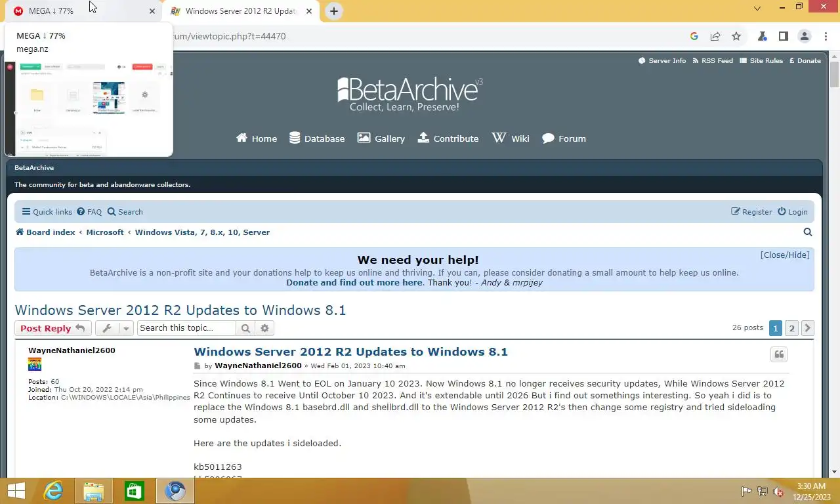Image resolution: width=840 pixels, height=504 pixels.
Task: Bookmark this page with star icon
Action: (736, 36)
